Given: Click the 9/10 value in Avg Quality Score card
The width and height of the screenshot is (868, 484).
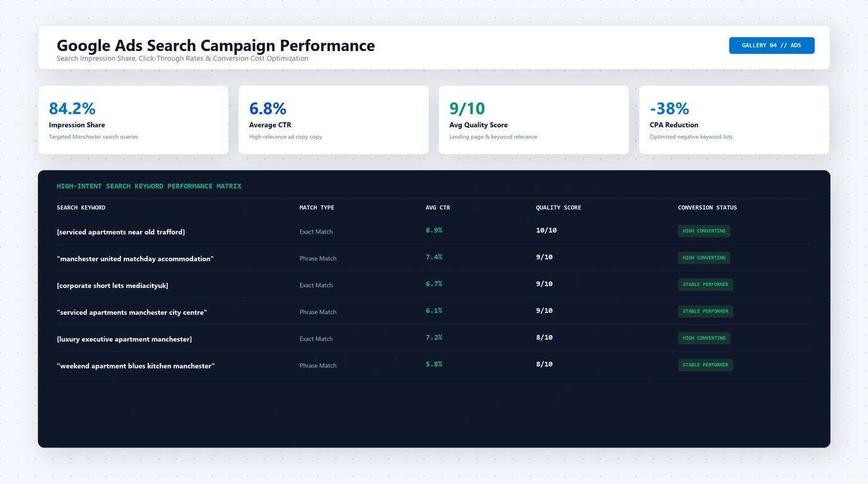Looking at the screenshot, I should coord(467,108).
